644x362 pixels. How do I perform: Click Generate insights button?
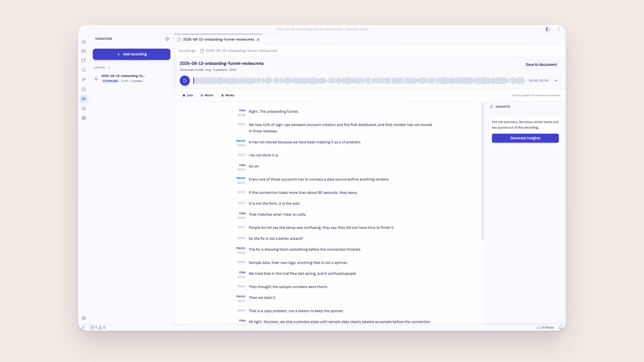[x=525, y=138]
